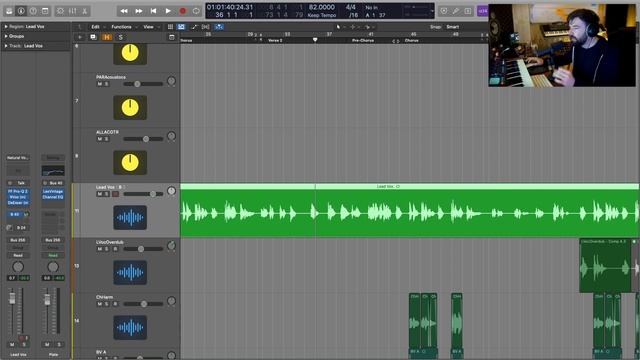This screenshot has width=640, height=360.
Task: Click the duplicate track icon
Action: coord(93,37)
